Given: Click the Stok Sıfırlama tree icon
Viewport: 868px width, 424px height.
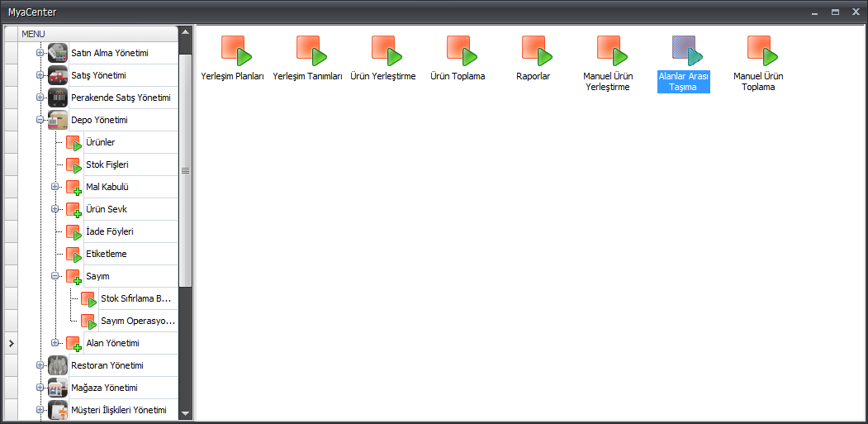Looking at the screenshot, I should (89, 299).
